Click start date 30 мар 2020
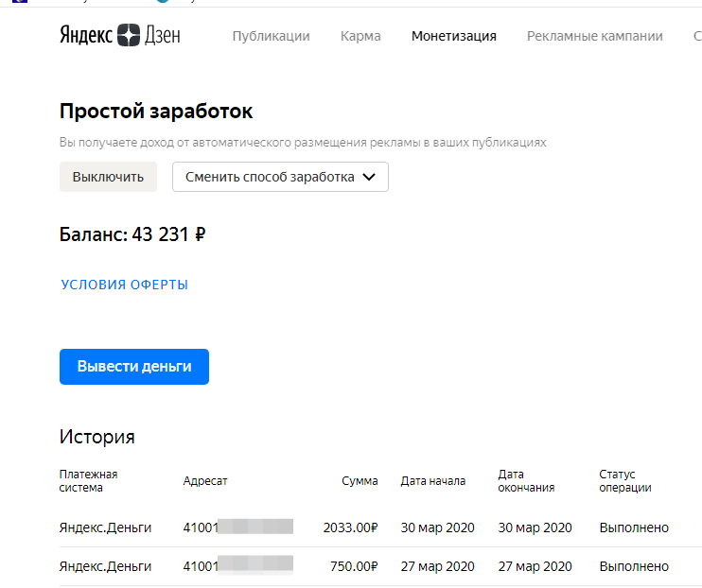The image size is (702, 588). tap(437, 527)
